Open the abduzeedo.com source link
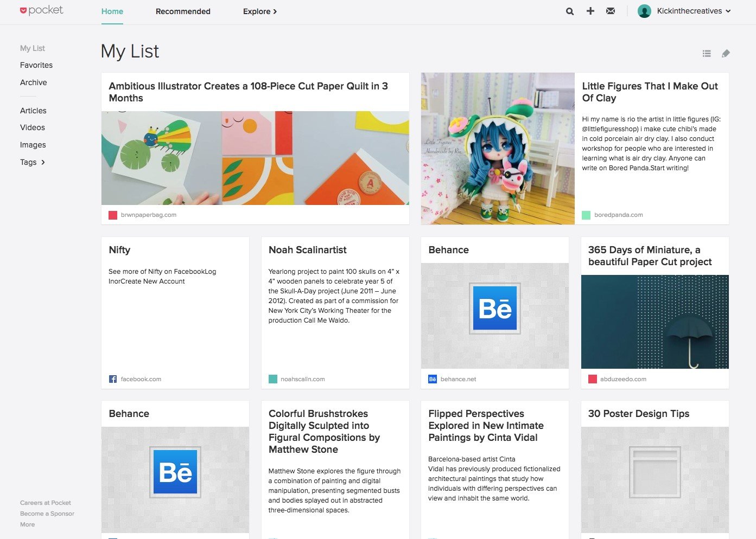This screenshot has height=539, width=756. (x=623, y=379)
